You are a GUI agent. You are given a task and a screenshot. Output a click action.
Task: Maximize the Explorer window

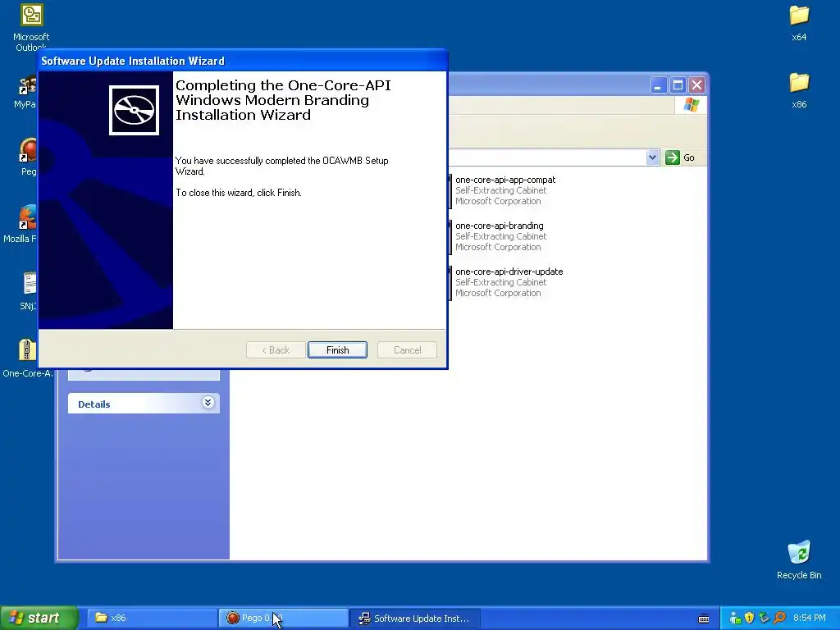(678, 84)
